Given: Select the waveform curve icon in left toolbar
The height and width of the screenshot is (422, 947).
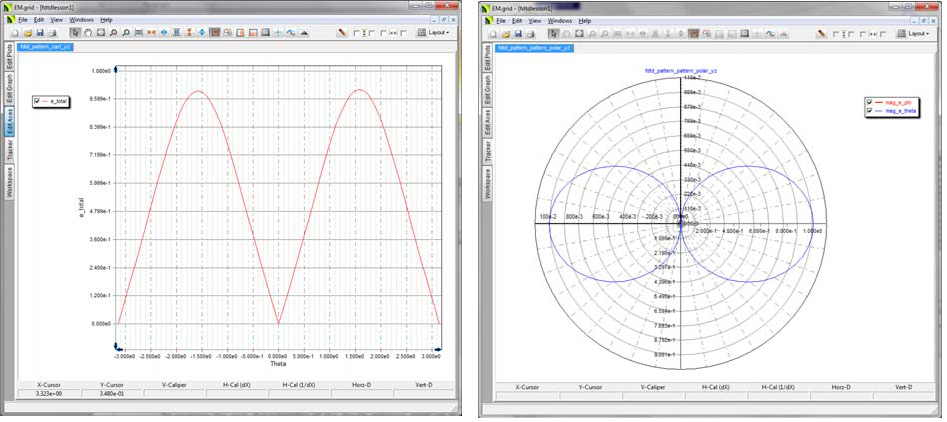Looking at the screenshot, I should pos(290,33).
